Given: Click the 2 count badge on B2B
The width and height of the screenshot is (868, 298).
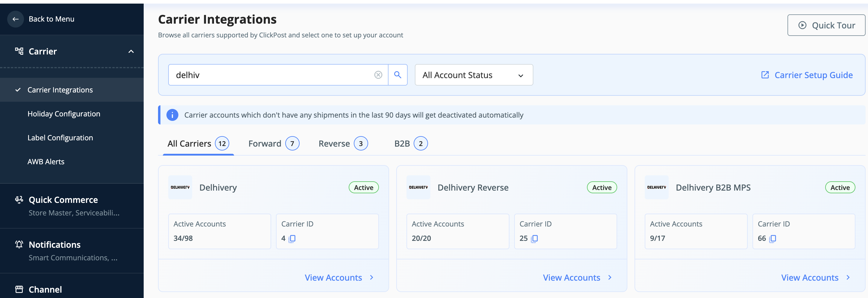Looking at the screenshot, I should coord(421,143).
